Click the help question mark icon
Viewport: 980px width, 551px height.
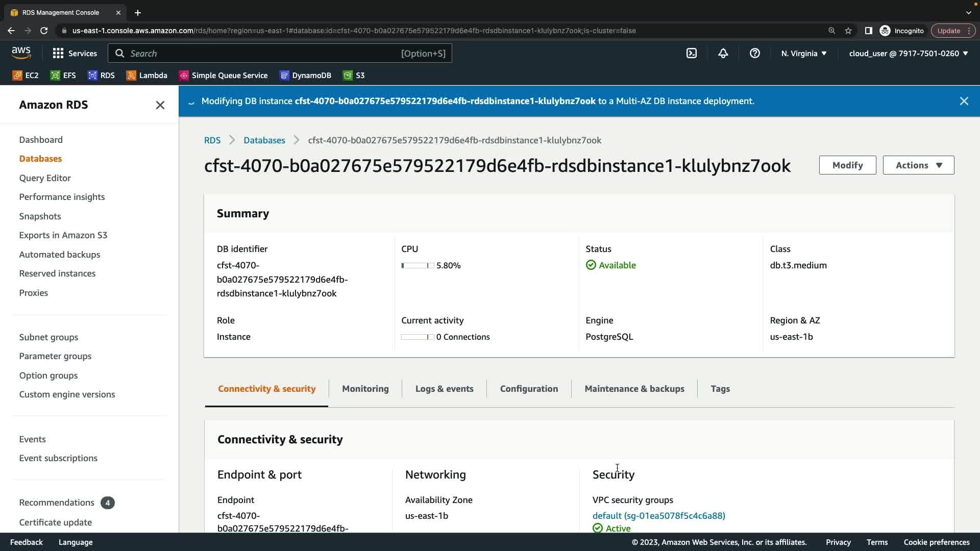tap(754, 53)
